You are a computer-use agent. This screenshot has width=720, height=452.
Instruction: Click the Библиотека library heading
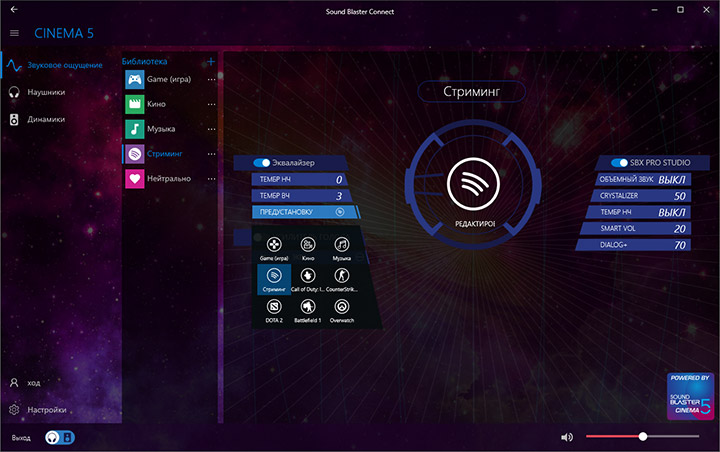144,62
